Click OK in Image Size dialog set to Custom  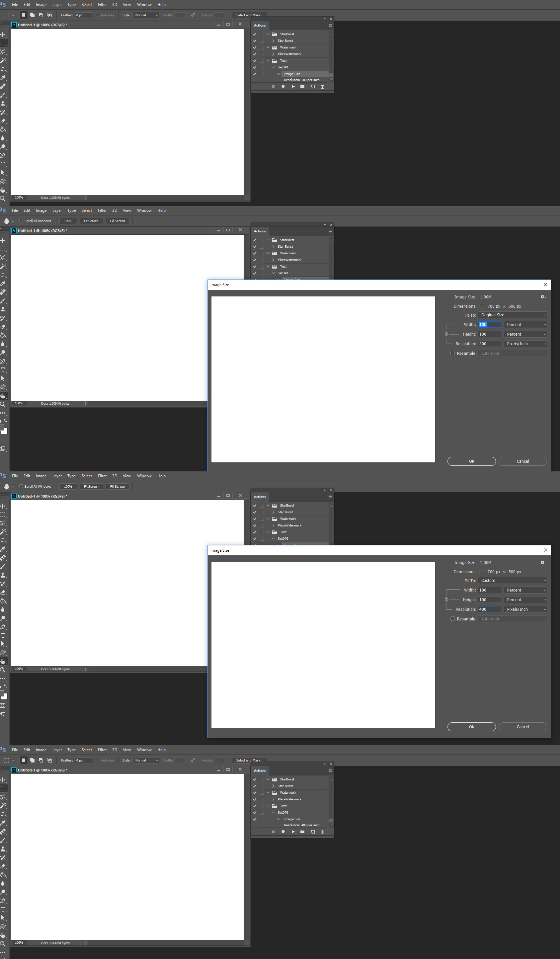[x=472, y=727]
